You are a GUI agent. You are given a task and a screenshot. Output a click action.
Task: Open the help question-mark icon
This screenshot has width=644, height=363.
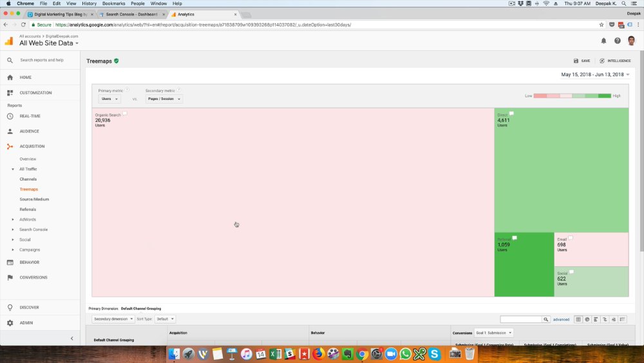(x=618, y=41)
